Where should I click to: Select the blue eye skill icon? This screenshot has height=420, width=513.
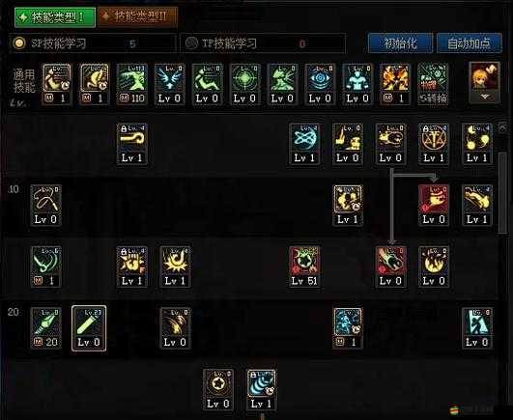coord(320,84)
